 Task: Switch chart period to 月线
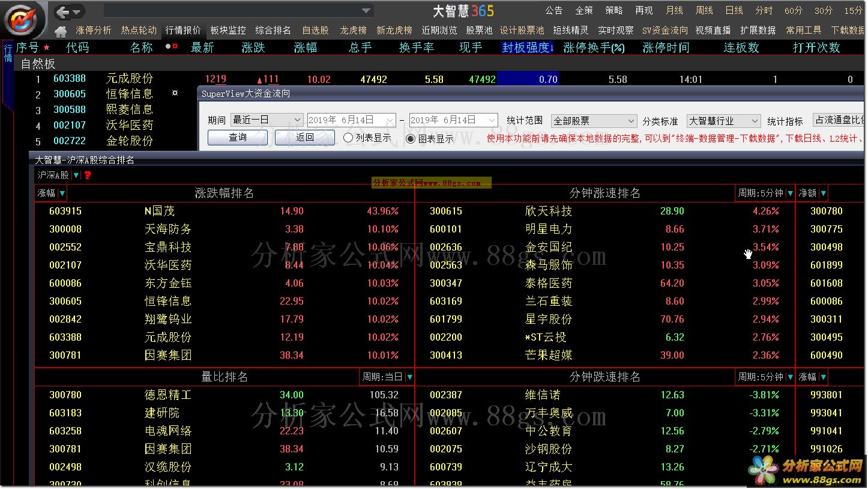(675, 11)
